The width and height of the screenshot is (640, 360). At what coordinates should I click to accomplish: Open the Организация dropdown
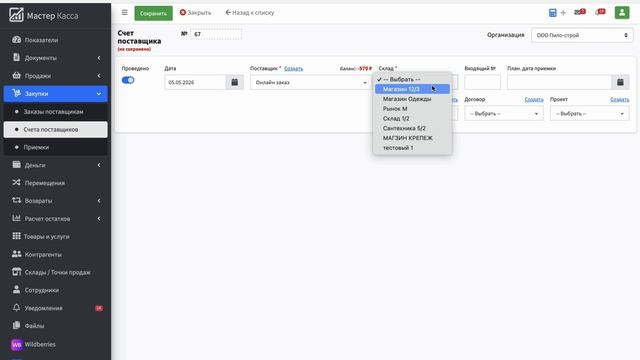(582, 35)
